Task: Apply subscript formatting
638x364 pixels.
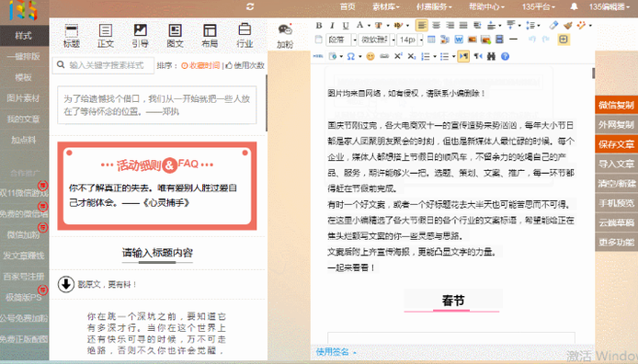Action: 411,57
